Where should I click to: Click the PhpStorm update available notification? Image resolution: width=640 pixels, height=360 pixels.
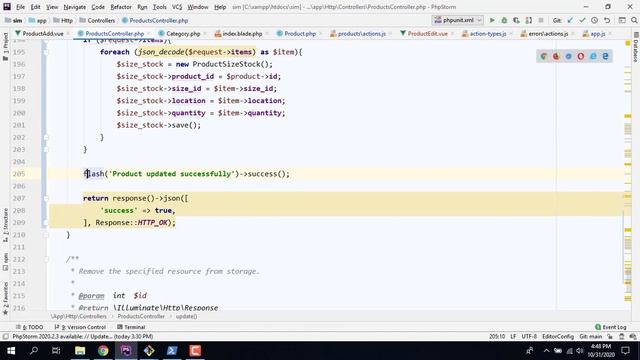(83, 337)
